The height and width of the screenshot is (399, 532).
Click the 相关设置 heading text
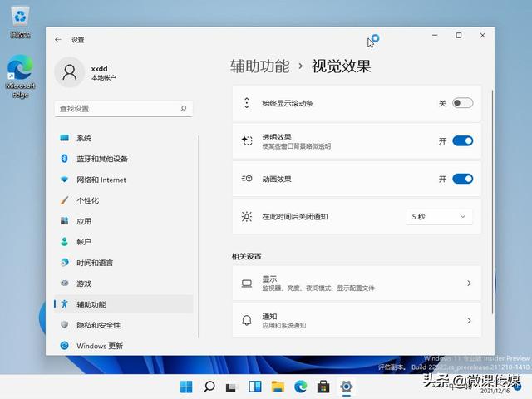(247, 256)
